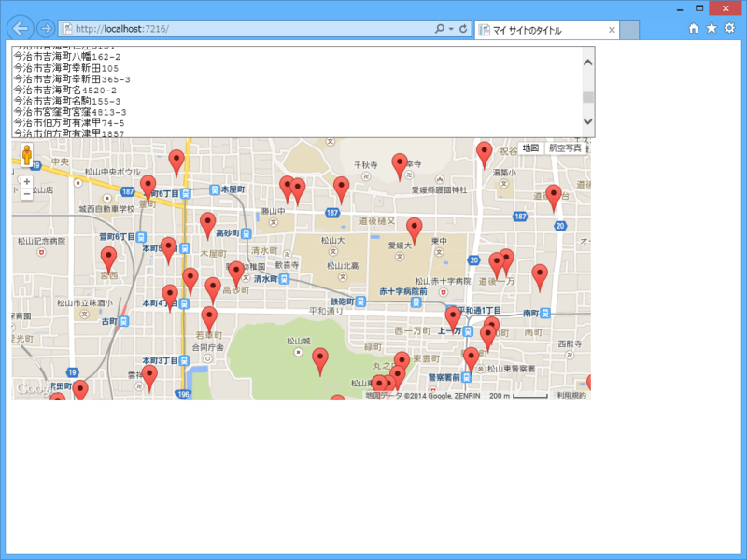Viewport: 747px width, 560px height.
Task: Click the 南町 tram station icon
Action: point(545,314)
